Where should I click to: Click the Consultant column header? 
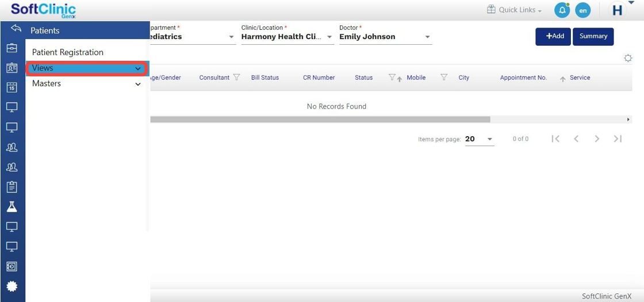click(214, 78)
